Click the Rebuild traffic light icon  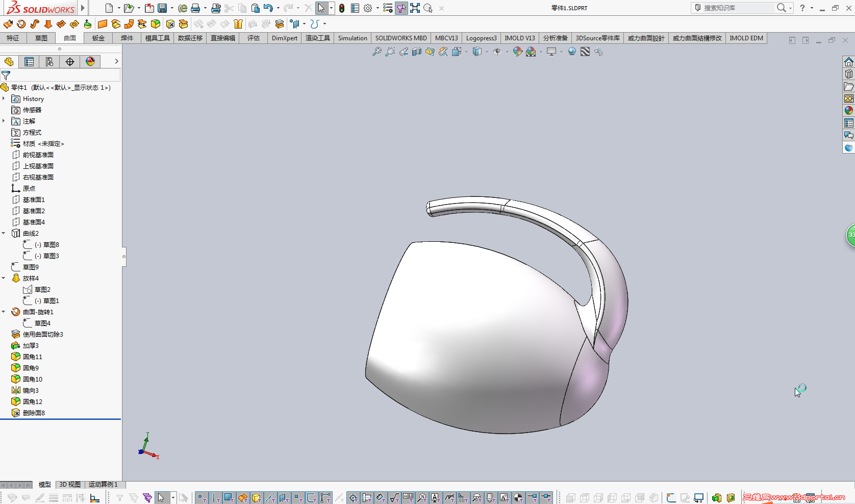[342, 8]
